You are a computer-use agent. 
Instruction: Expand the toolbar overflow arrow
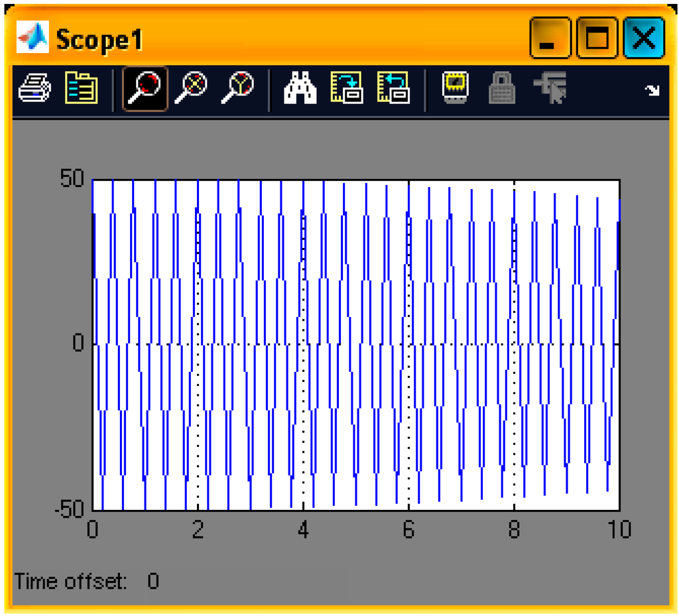(x=653, y=91)
